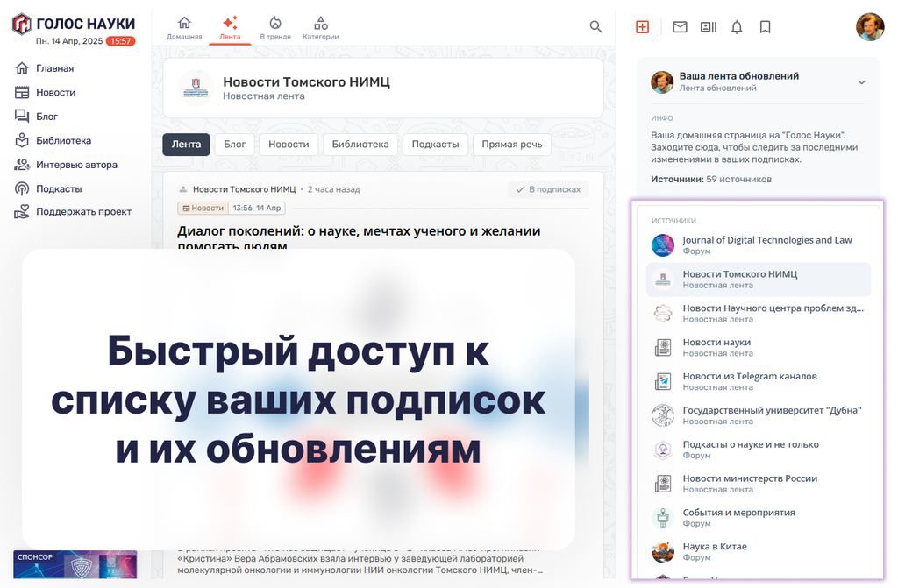The height and width of the screenshot is (588, 898).
Task: Click the Спонсор banner image
Action: tap(75, 564)
